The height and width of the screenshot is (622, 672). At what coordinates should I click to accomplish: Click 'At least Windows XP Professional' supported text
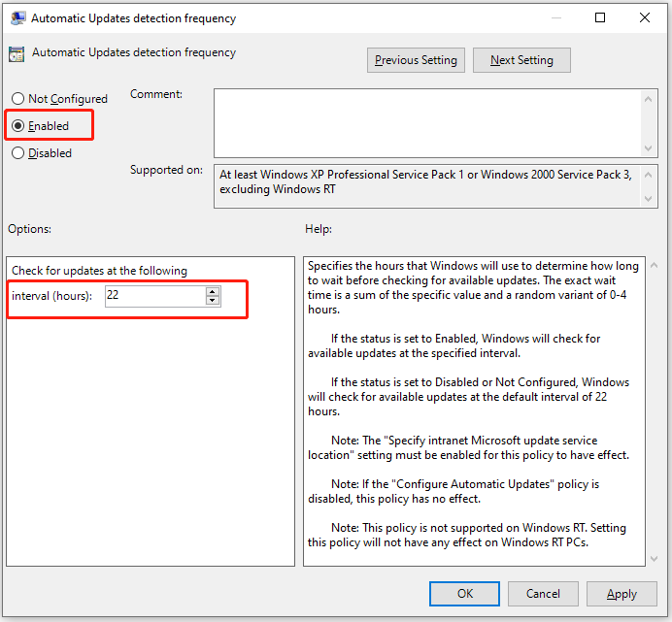point(425,181)
